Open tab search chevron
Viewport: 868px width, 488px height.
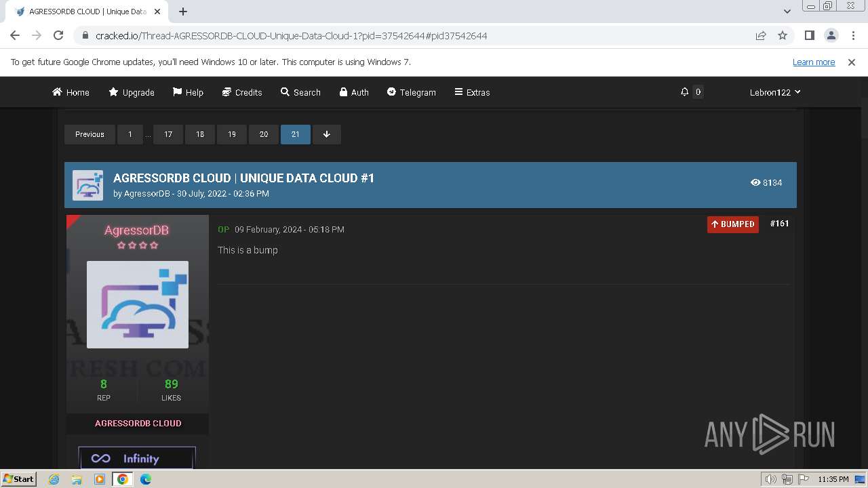pyautogui.click(x=787, y=12)
